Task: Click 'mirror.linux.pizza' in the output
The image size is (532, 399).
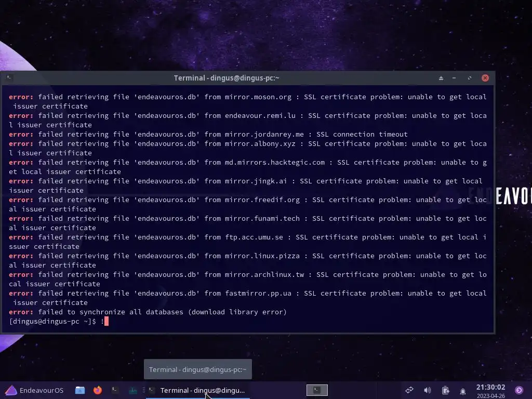Action: (x=262, y=256)
